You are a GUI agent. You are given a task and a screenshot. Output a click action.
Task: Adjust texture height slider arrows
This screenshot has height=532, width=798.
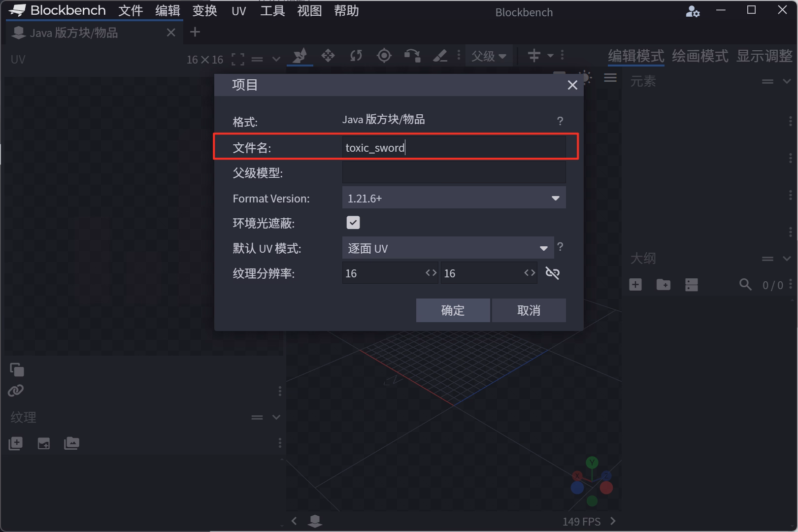[530, 273]
